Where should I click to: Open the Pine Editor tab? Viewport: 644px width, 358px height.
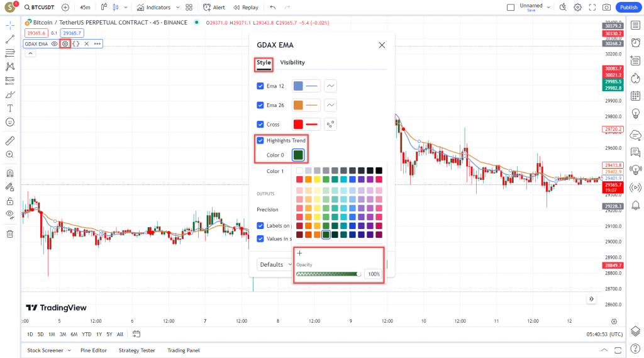point(94,350)
